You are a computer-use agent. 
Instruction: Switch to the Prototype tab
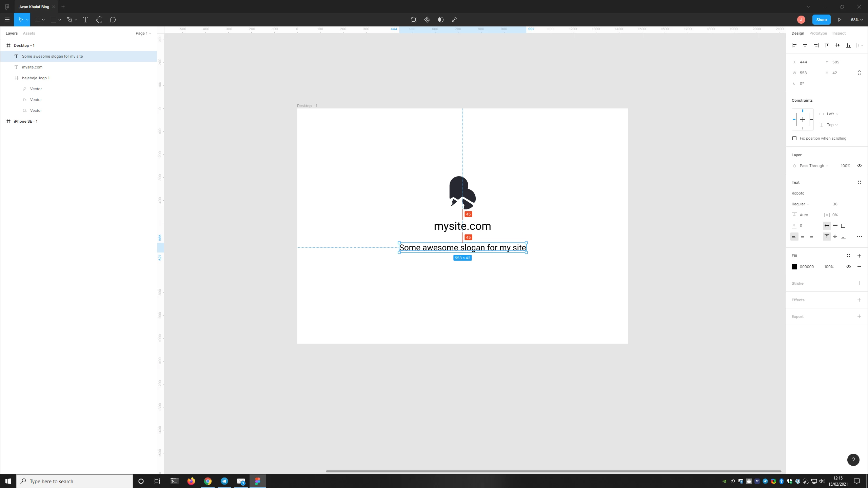(x=818, y=33)
